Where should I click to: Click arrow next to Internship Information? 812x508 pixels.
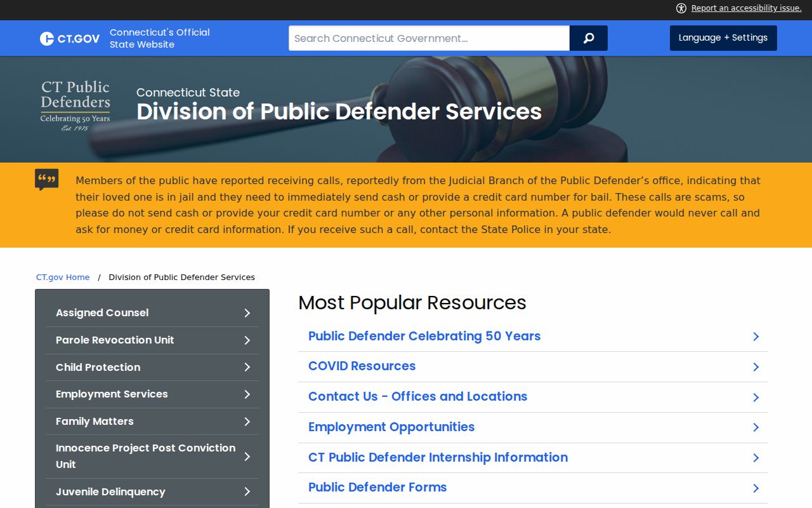coord(756,458)
